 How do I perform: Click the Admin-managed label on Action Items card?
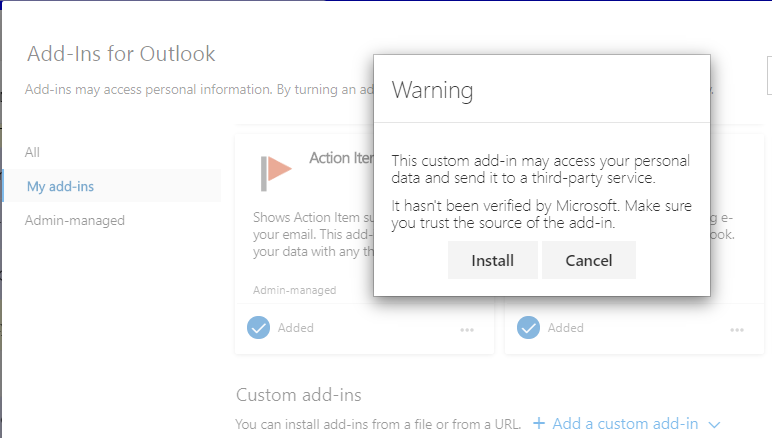[294, 290]
